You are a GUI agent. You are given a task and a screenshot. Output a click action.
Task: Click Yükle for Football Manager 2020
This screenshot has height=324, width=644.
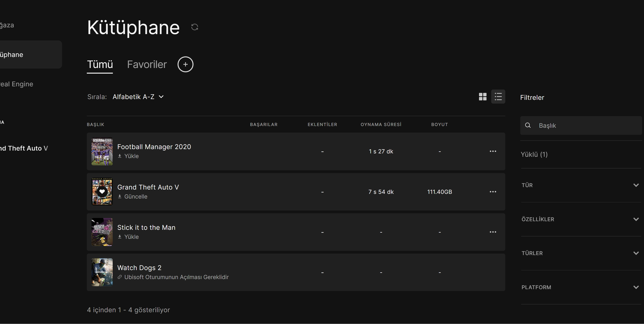pos(131,156)
